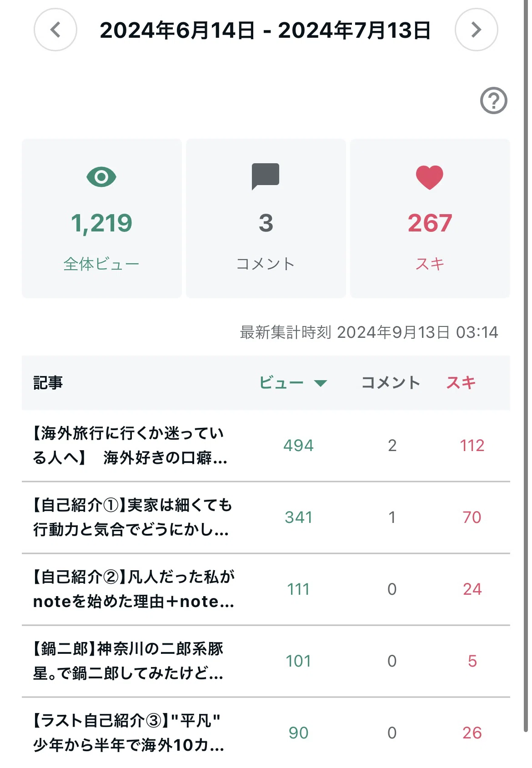The width and height of the screenshot is (532, 768).
Task: Sort table by ビュー column header
Action: (281, 383)
